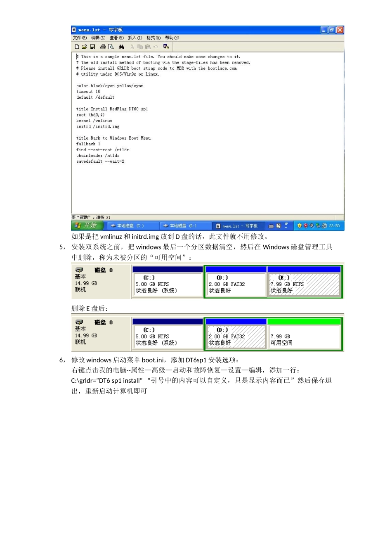
Task: Click the 开始 Start button
Action: pos(87,225)
